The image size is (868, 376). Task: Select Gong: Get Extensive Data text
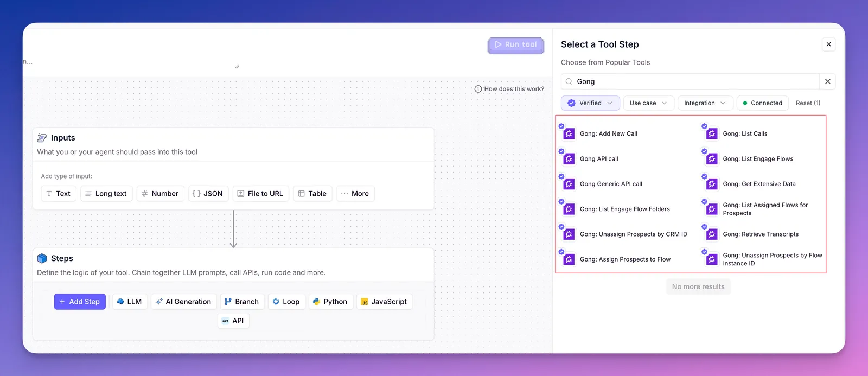(x=759, y=184)
